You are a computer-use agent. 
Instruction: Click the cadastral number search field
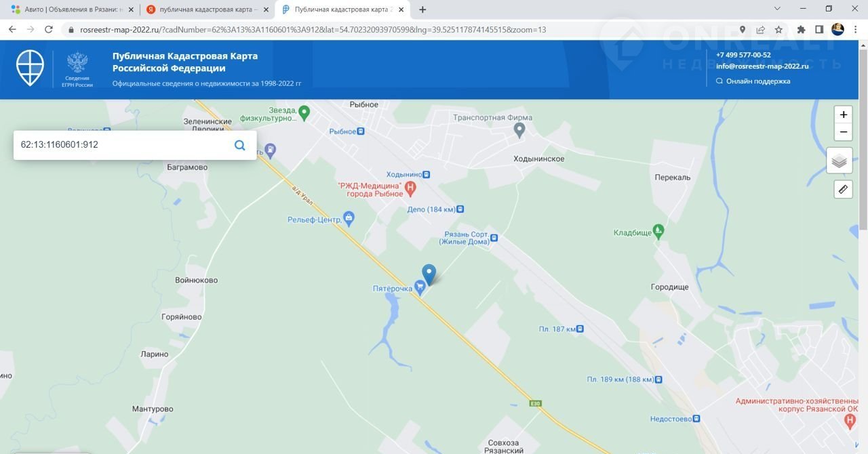point(122,145)
